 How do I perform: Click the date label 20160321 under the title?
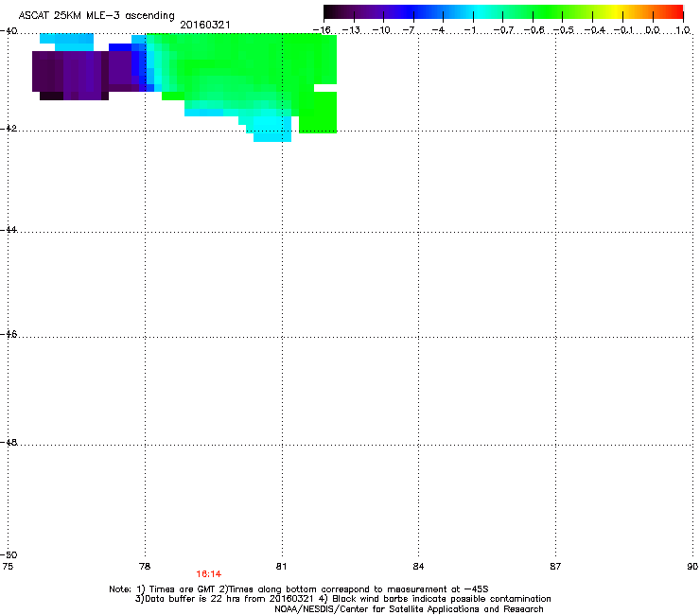205,25
